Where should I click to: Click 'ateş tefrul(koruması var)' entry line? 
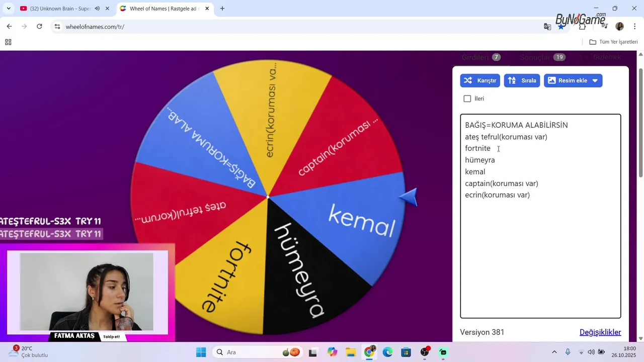506,137
